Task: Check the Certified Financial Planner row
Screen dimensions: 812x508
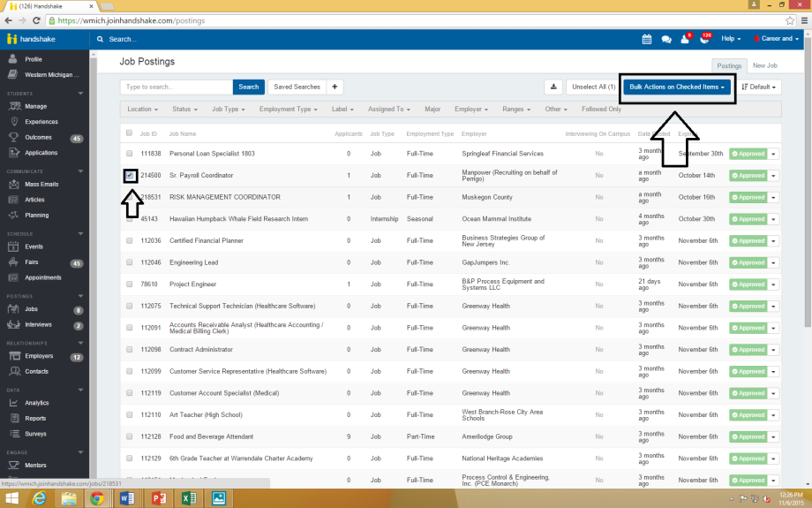Action: click(129, 240)
